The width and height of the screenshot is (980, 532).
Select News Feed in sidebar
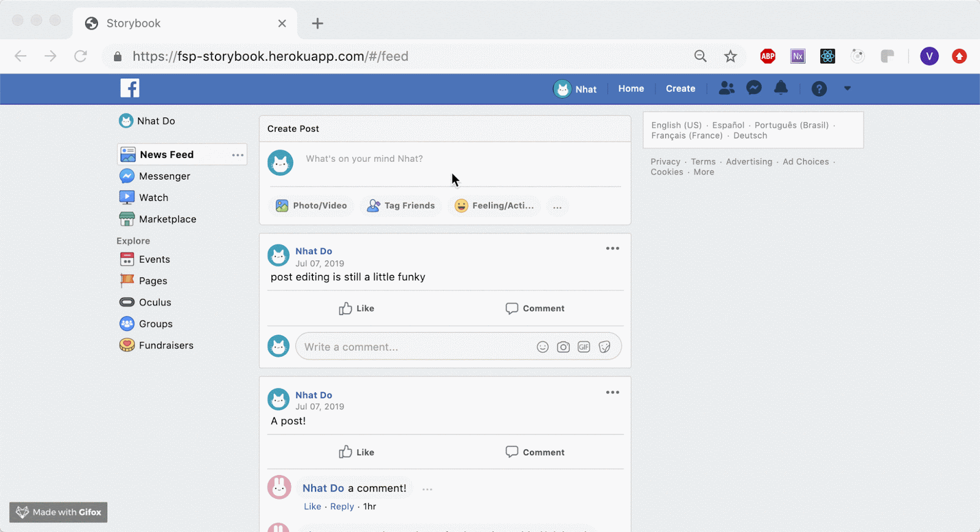[182, 154]
